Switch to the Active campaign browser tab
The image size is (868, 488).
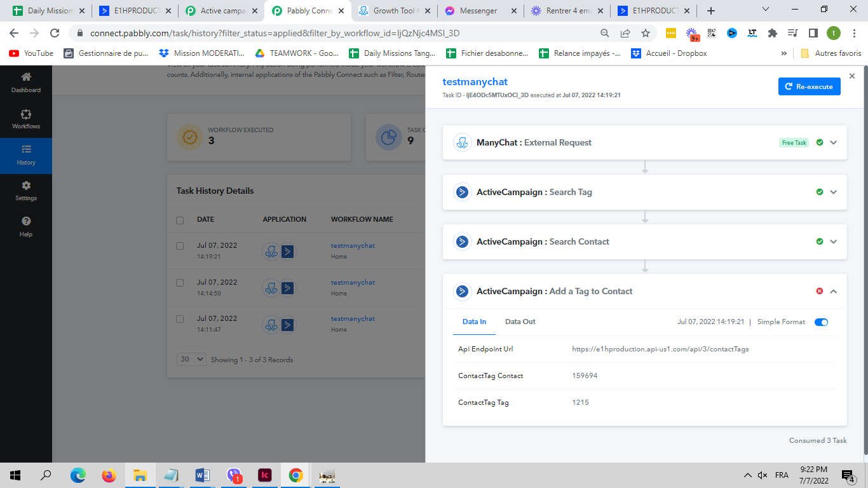pyautogui.click(x=222, y=11)
